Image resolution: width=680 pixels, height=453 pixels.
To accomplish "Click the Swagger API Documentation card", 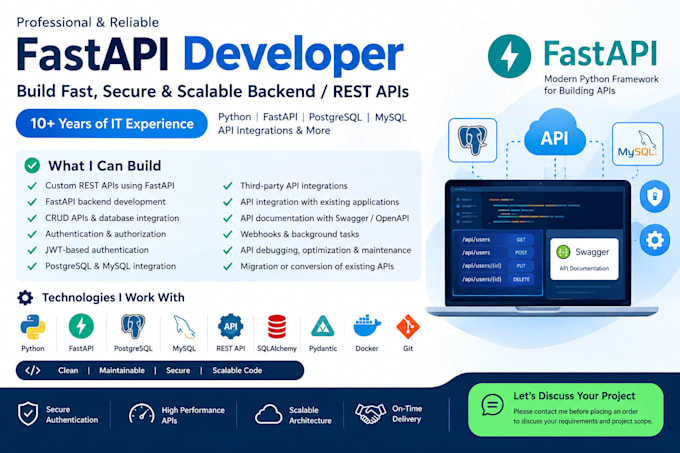I will tap(584, 259).
